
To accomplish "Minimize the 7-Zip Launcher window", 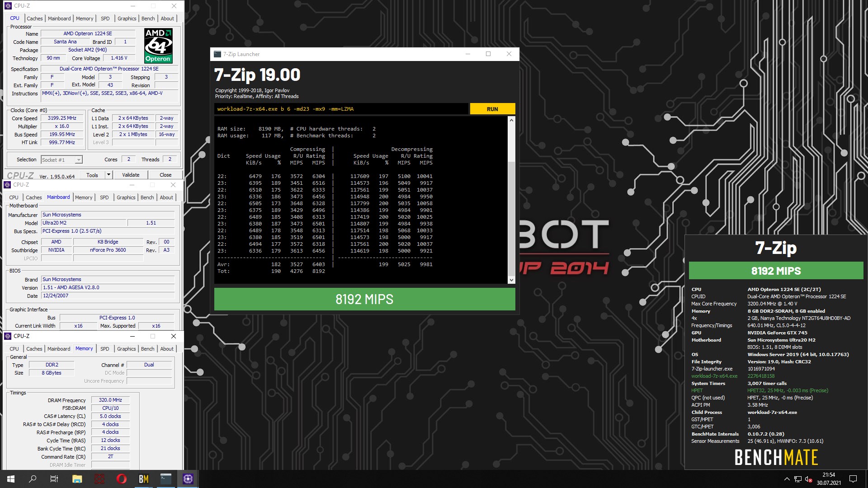I will click(x=468, y=54).
